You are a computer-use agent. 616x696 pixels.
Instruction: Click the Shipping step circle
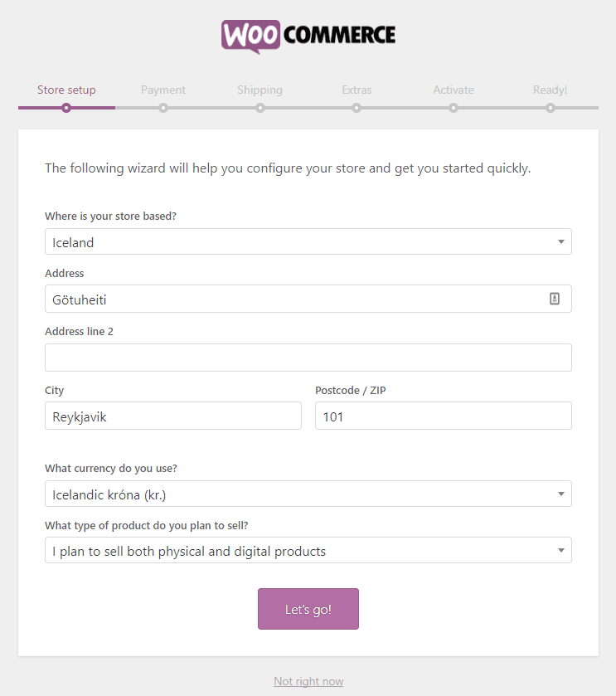pos(259,106)
